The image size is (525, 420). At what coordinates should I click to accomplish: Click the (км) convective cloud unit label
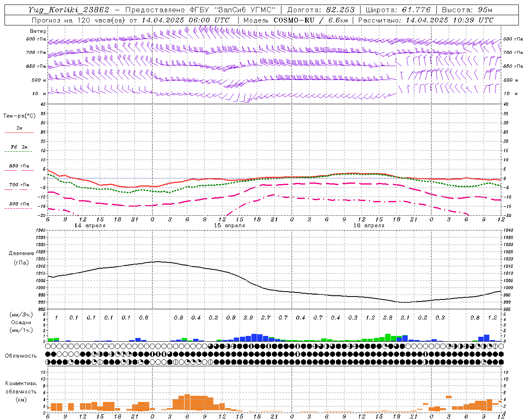(21, 399)
